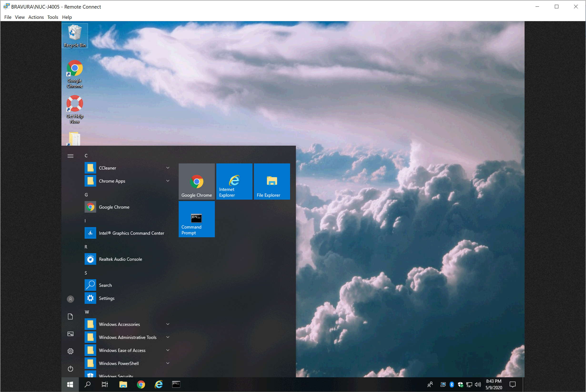The width and height of the screenshot is (586, 392).
Task: Open the File Explorer tile
Action: pyautogui.click(x=272, y=181)
